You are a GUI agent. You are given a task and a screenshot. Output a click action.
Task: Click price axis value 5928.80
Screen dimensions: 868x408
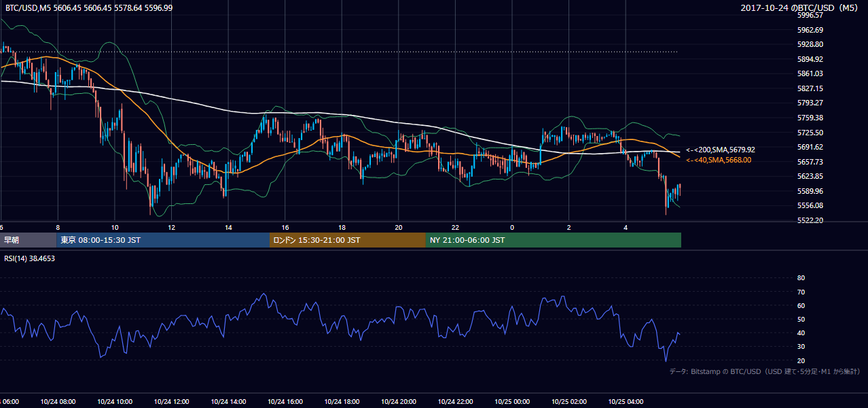810,44
